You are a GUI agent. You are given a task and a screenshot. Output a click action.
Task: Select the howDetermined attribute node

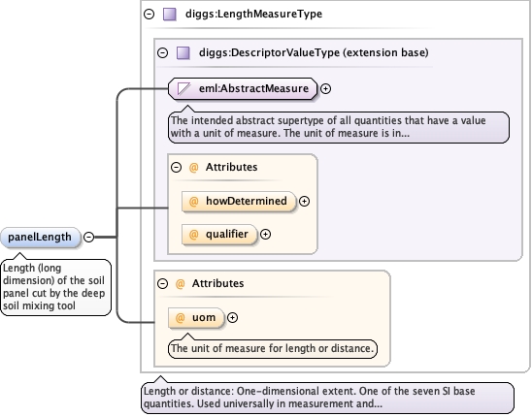(239, 202)
